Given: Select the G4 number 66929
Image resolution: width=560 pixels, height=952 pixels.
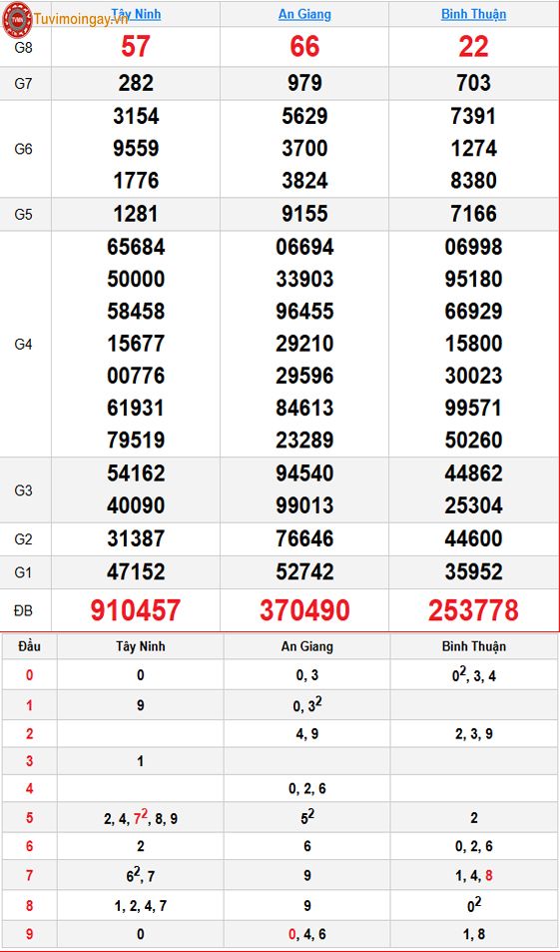Looking at the screenshot, I should pyautogui.click(x=474, y=312).
